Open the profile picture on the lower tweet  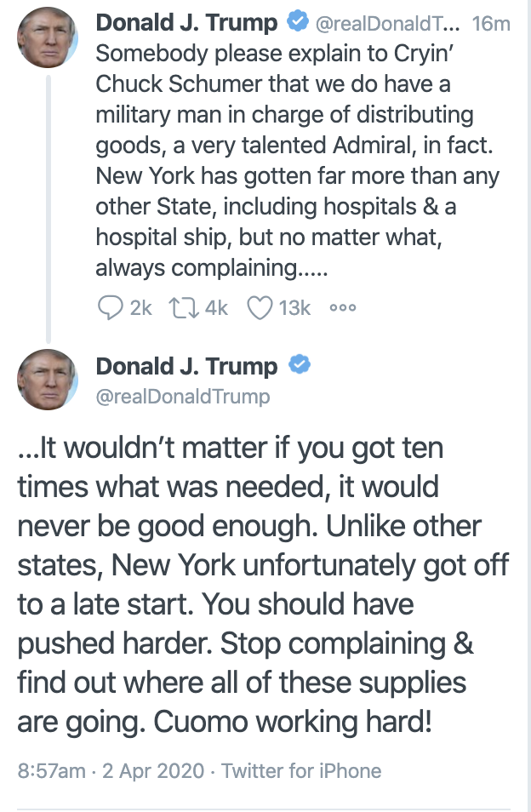pos(48,380)
